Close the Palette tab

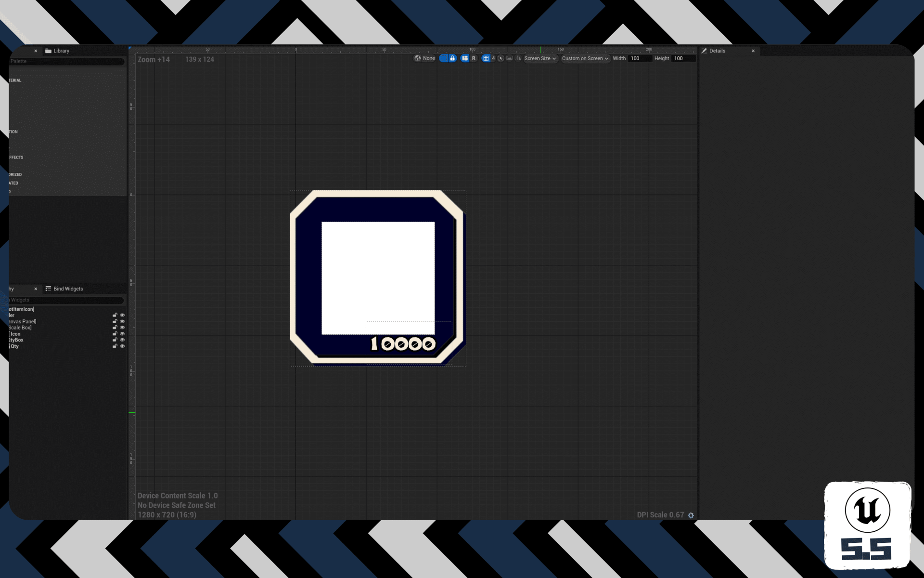(36, 51)
